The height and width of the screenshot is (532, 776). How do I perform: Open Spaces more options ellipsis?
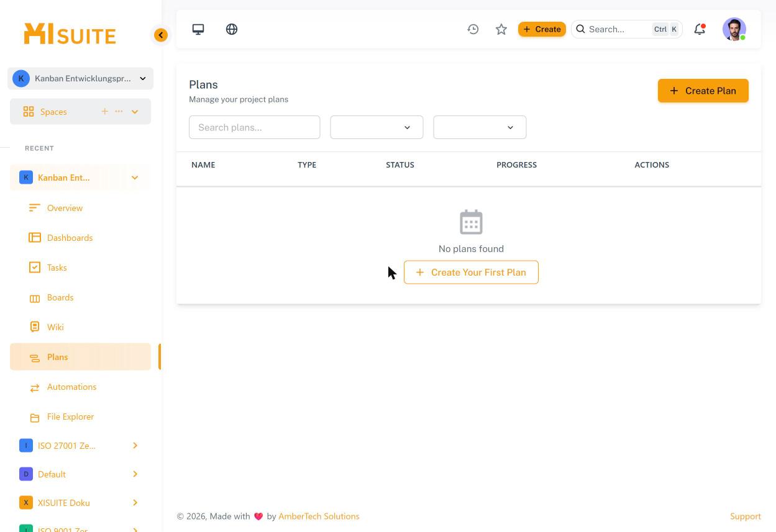pos(119,112)
